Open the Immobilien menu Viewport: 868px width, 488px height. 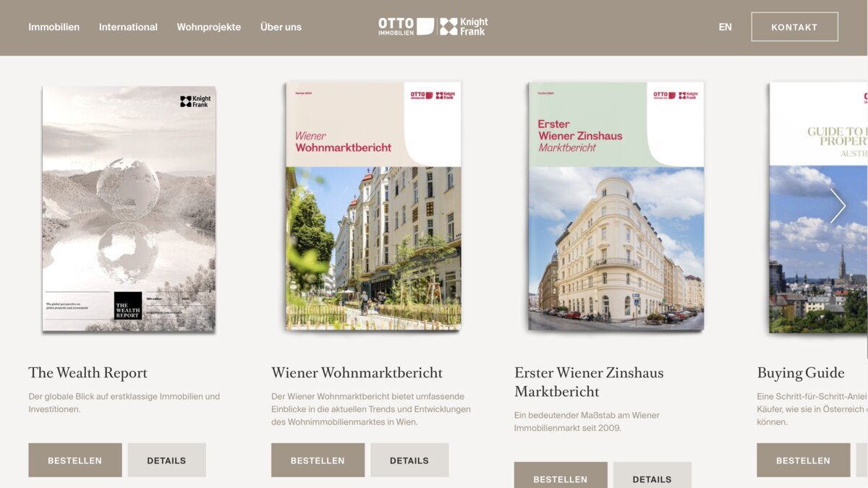point(54,27)
